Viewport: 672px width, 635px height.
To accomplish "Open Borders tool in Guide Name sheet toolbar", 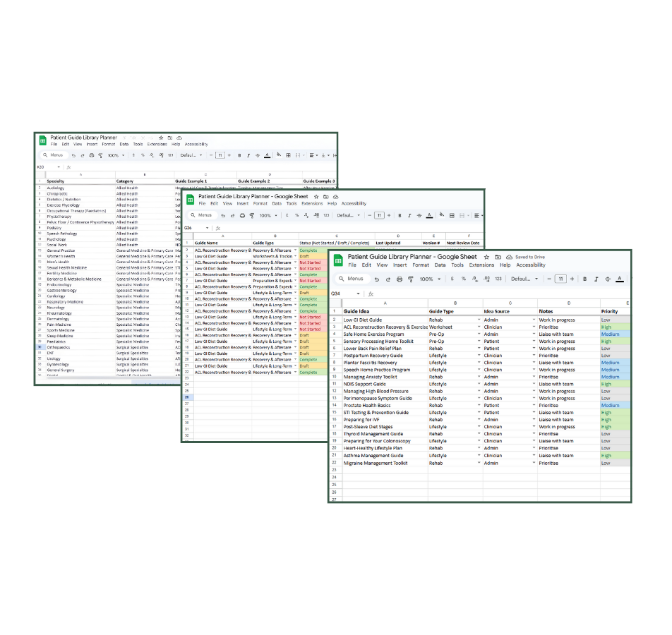I will (x=452, y=215).
